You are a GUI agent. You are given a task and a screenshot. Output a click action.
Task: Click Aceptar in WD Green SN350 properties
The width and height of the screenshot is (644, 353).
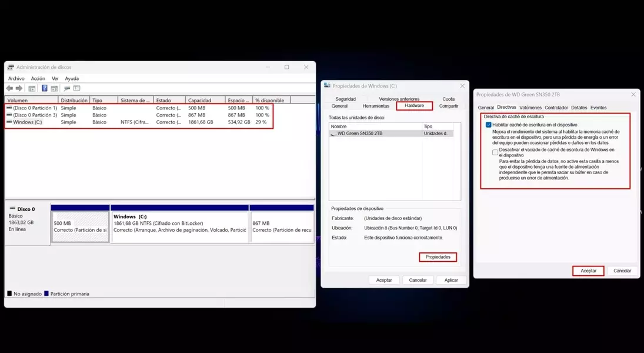click(x=588, y=271)
